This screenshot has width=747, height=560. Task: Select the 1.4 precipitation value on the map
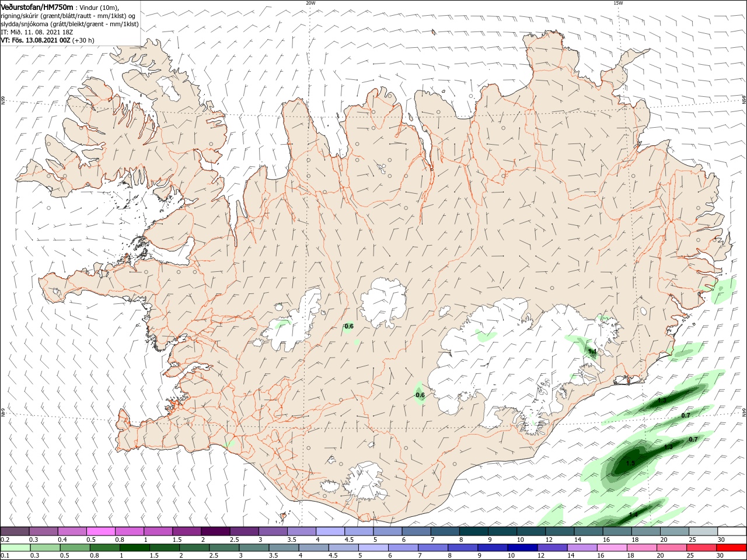[633, 514]
